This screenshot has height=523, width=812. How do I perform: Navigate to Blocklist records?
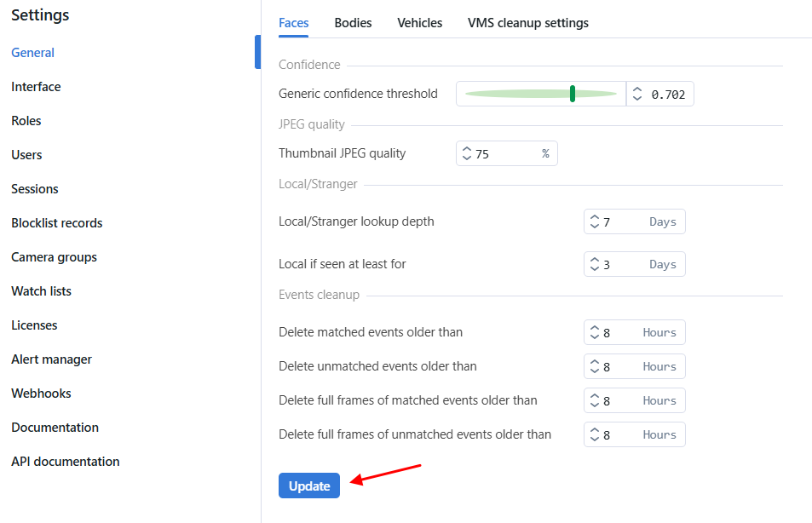pos(56,223)
